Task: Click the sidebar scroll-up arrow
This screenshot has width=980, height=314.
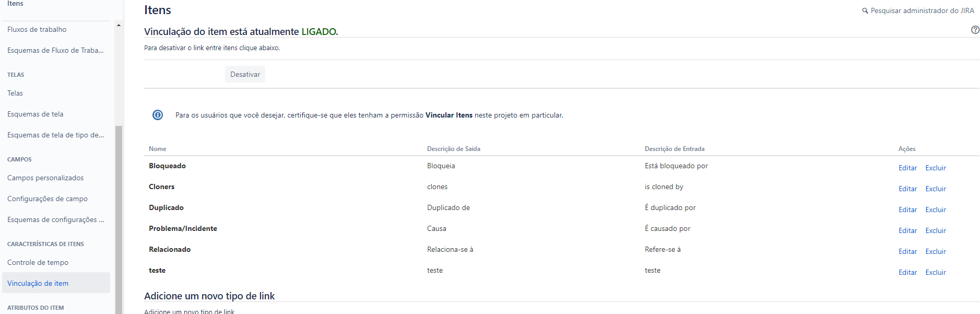Action: tap(119, 25)
